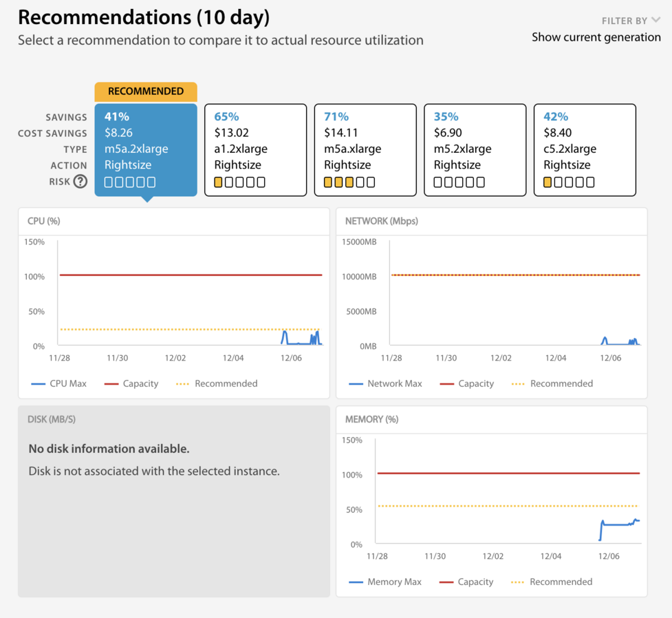Select the m5a.xlarge recommendation card
Viewport: 672px width, 618px height.
click(x=365, y=149)
